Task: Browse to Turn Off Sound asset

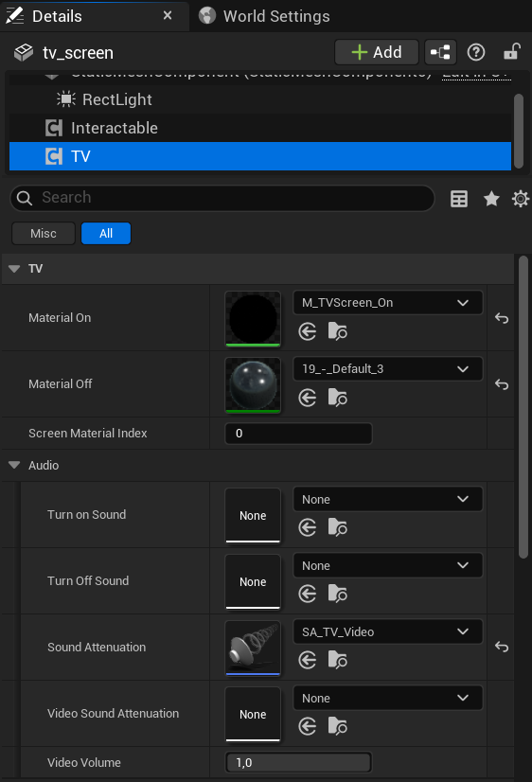Action: pos(338,594)
